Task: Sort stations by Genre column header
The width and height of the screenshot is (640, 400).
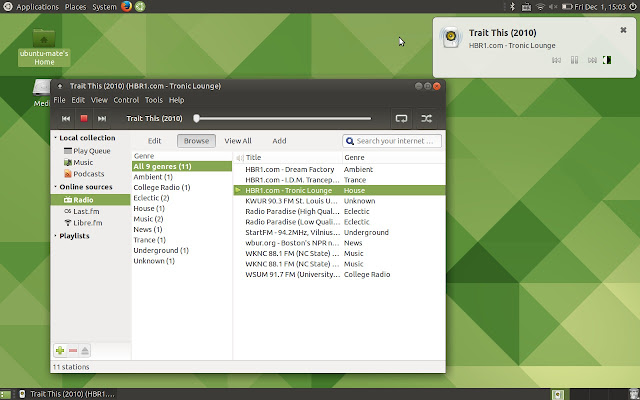Action: coord(394,158)
